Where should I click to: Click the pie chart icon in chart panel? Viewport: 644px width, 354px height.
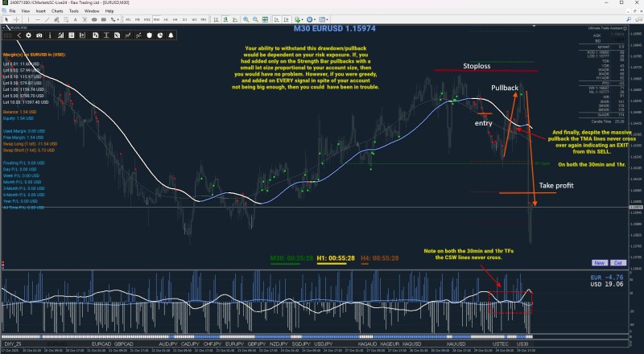160,35
